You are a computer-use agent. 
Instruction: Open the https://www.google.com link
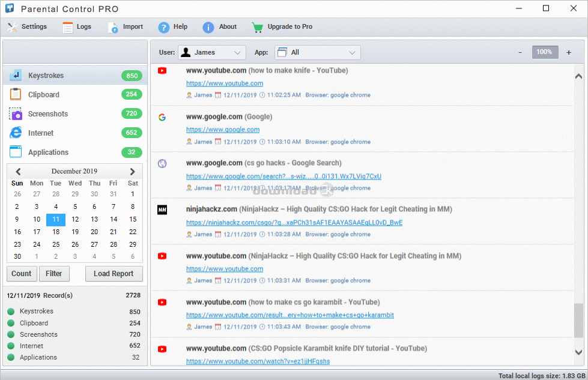[x=223, y=130]
